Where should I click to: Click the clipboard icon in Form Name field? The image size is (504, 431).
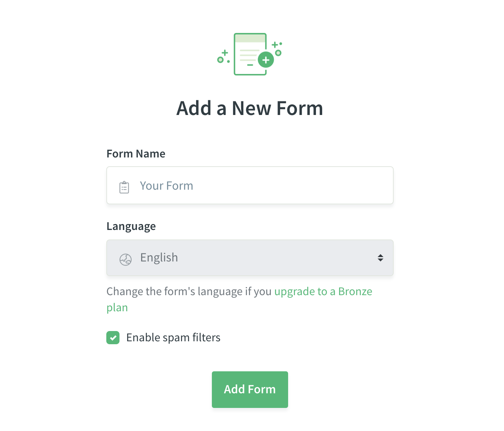(x=124, y=187)
